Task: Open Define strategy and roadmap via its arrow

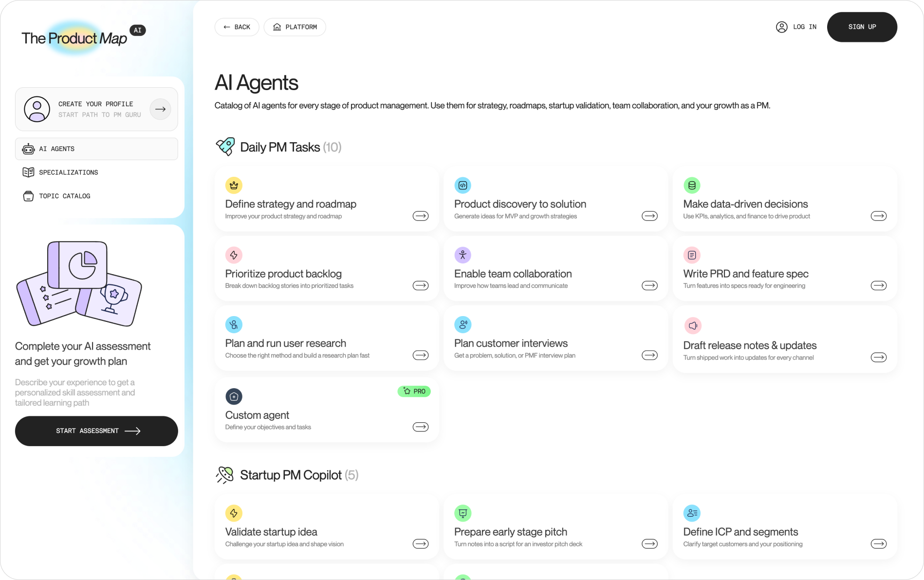Action: (x=421, y=216)
